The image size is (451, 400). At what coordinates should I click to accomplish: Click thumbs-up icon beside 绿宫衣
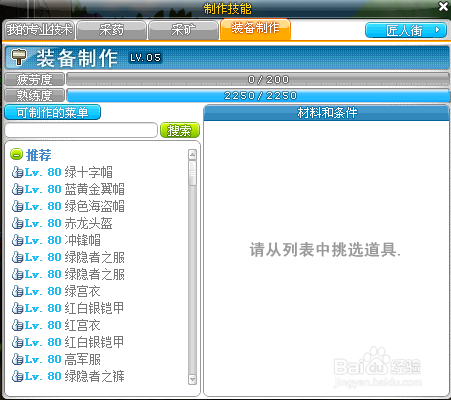17,291
